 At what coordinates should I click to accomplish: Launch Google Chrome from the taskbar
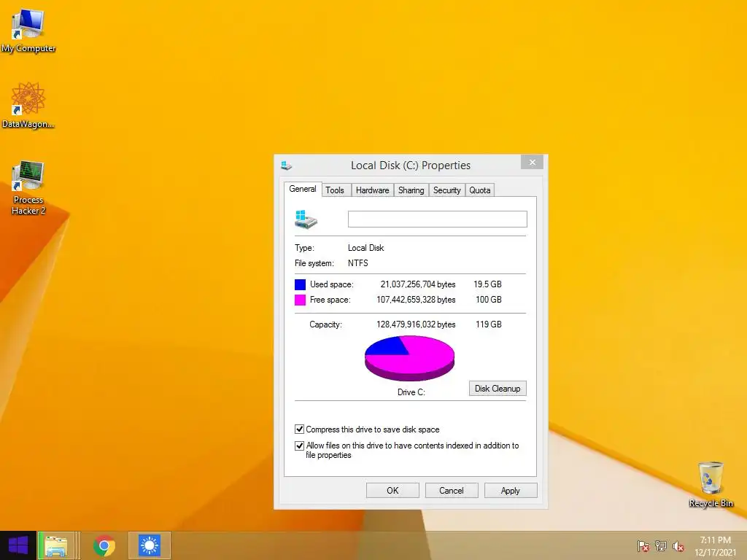[x=104, y=545]
